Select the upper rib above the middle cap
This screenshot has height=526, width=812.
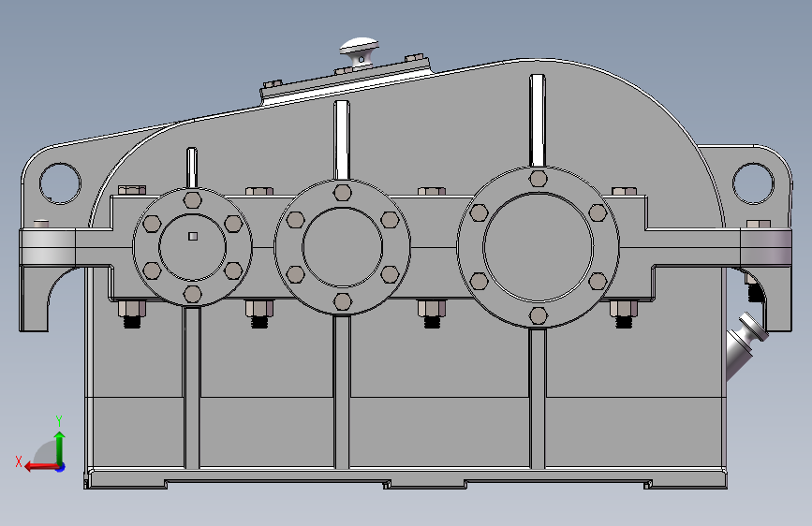[342, 140]
